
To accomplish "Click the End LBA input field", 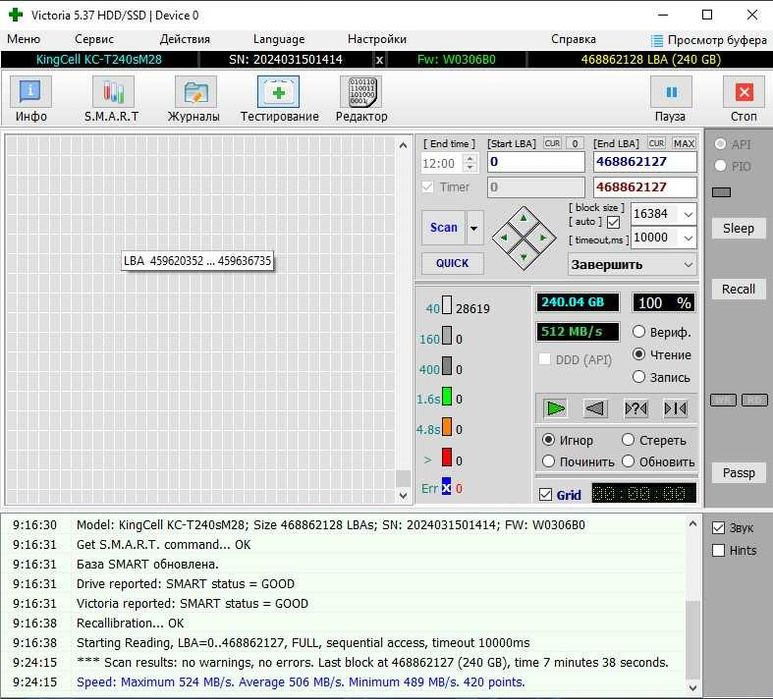I will pyautogui.click(x=645, y=162).
